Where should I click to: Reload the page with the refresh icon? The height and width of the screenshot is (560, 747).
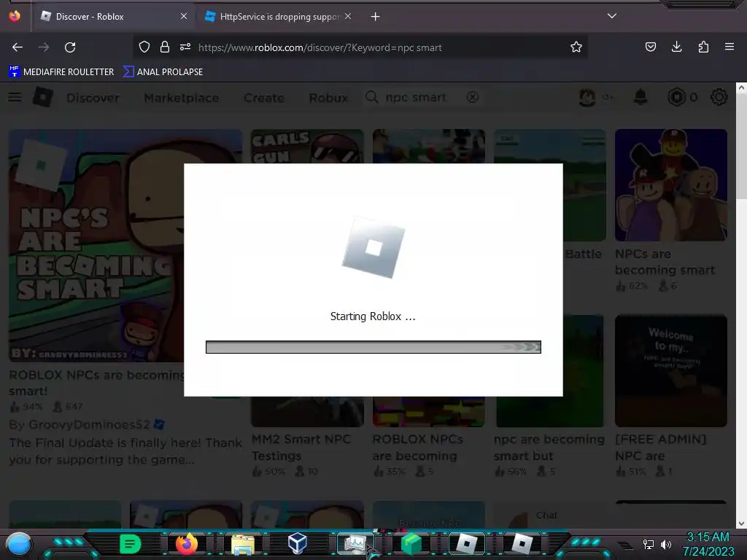[x=70, y=47]
